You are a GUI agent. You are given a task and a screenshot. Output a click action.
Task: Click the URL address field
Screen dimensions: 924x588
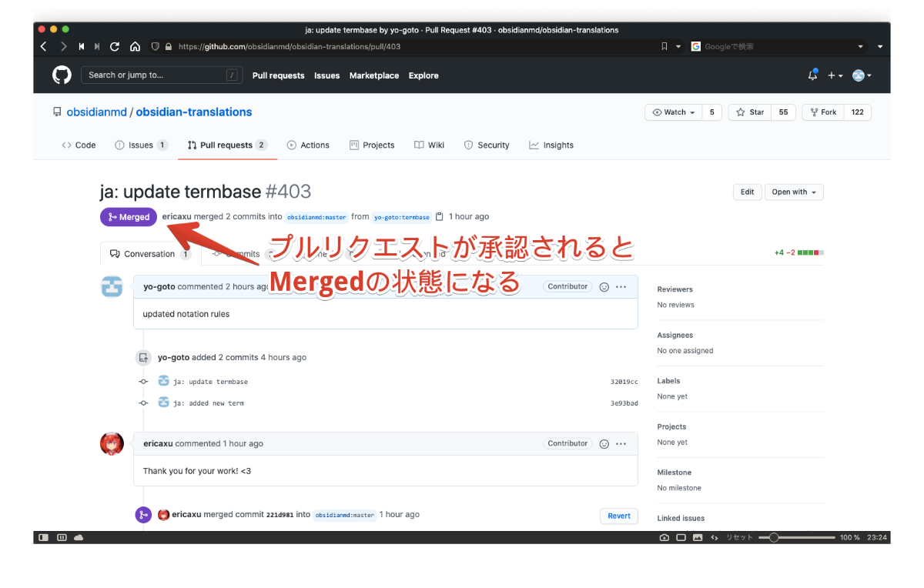tap(416, 46)
